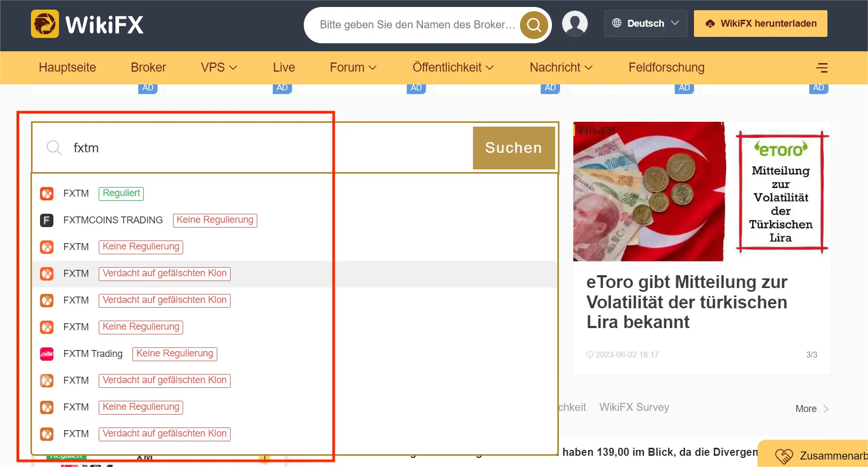Click the fxtm broker search input field

click(252, 148)
